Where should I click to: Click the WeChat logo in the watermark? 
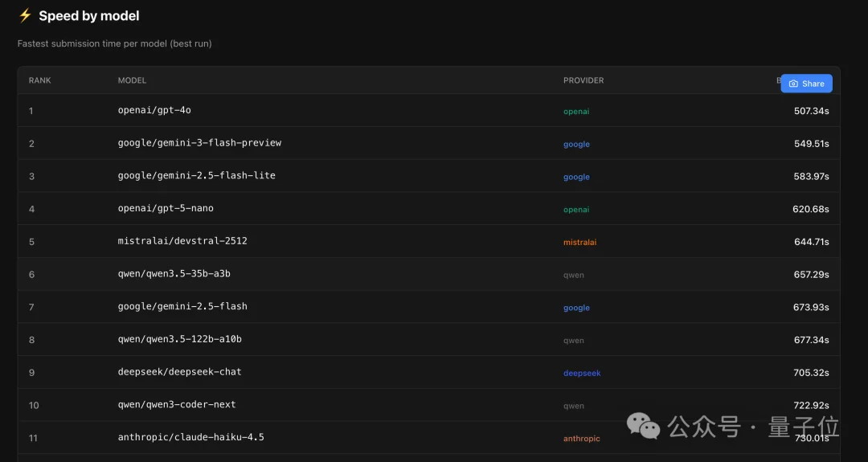643,426
